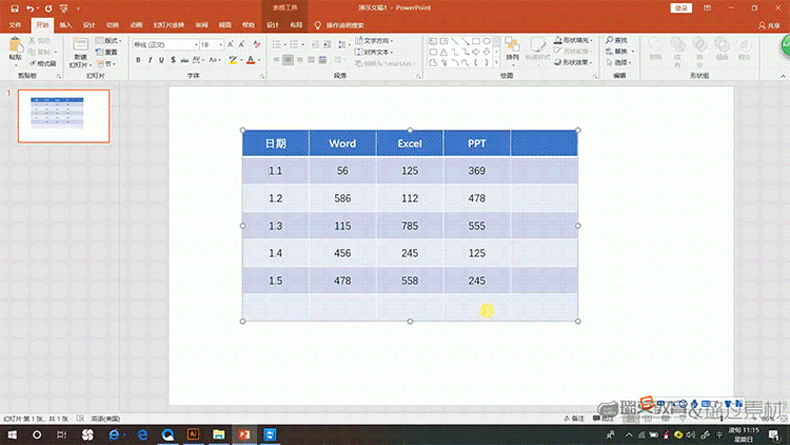Click the Tell me search box
Viewport: 790px width, 445px height.
click(x=340, y=25)
